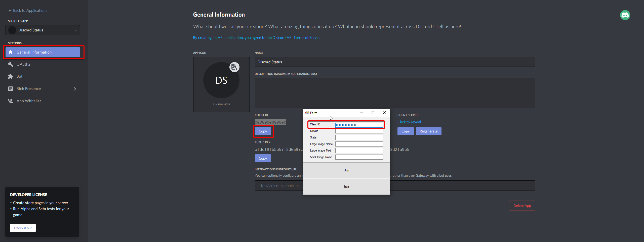Screen dimensions: 644x242
Task: Click the Form1 window icon
Action: (307, 113)
